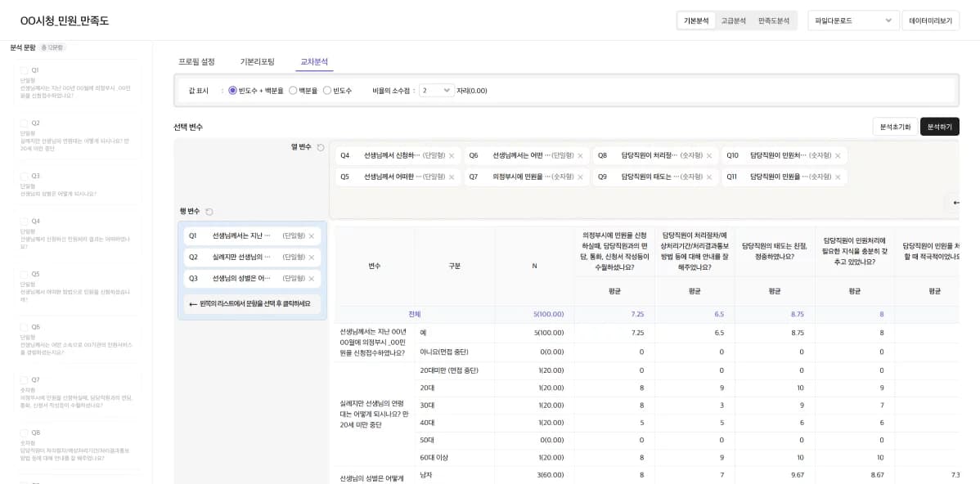The image size is (980, 484).
Task: Collapse the variable panel with right-edge arrow
Action: (955, 203)
